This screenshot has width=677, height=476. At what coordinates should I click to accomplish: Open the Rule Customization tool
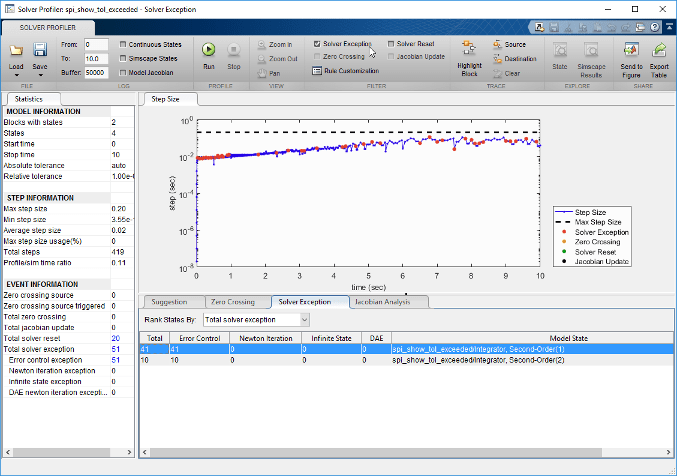(343, 71)
